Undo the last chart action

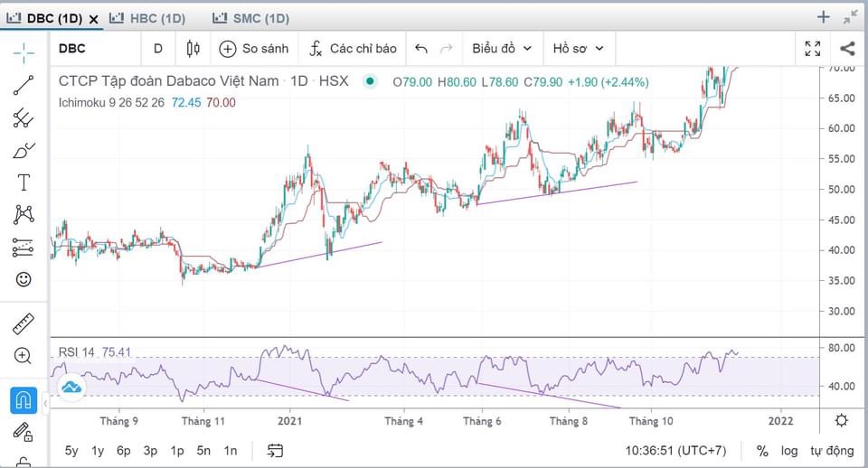pyautogui.click(x=421, y=49)
